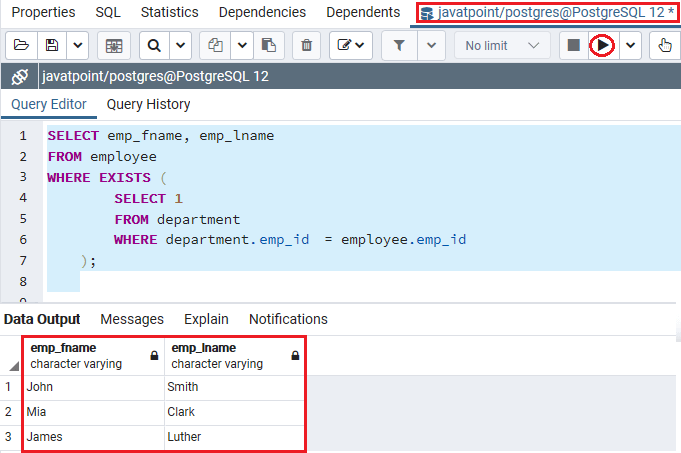
Task: Open the Statistics tab
Action: (x=169, y=12)
